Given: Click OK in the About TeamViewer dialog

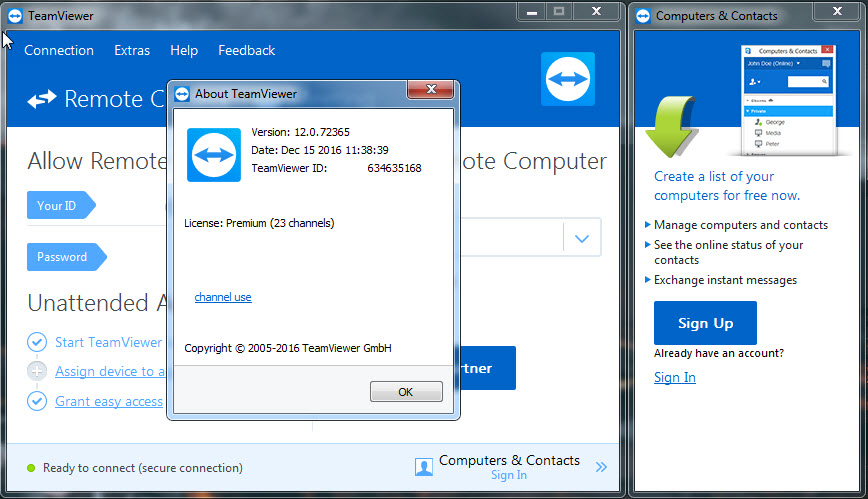Looking at the screenshot, I should click(x=406, y=392).
